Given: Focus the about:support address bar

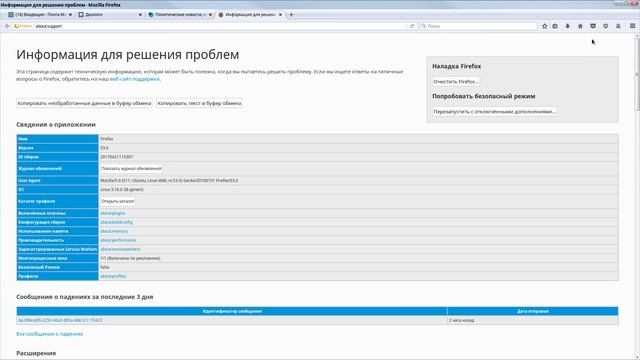Looking at the screenshot, I should (x=220, y=26).
